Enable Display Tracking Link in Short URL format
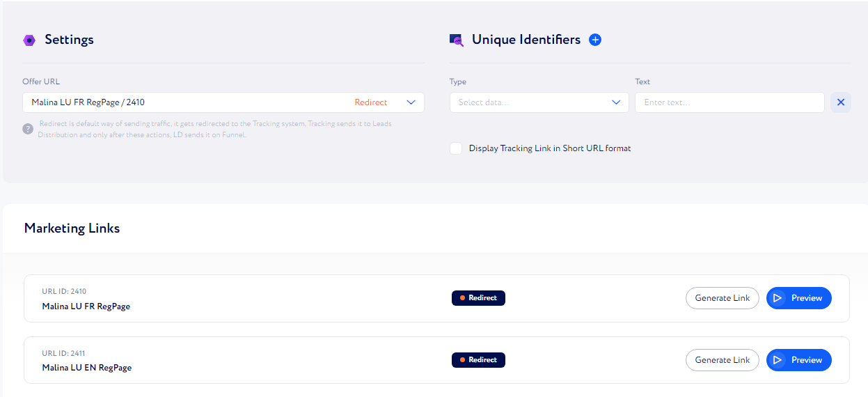The width and height of the screenshot is (868, 397). (x=456, y=148)
